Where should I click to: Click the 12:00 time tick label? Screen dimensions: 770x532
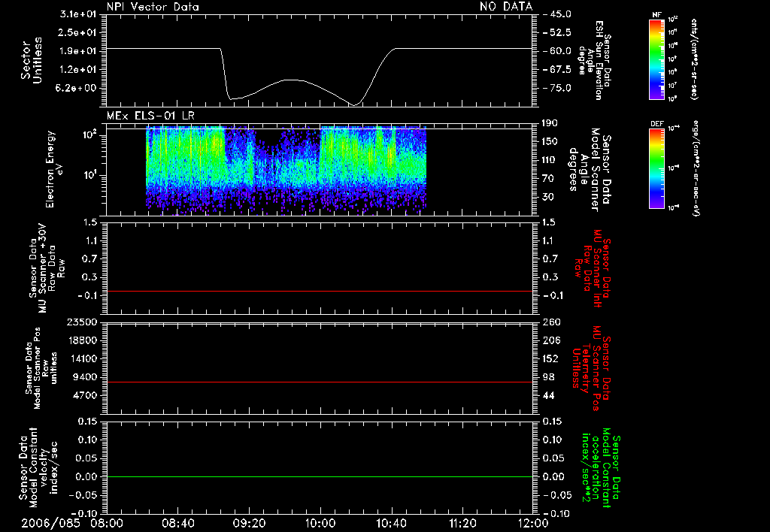533,523
